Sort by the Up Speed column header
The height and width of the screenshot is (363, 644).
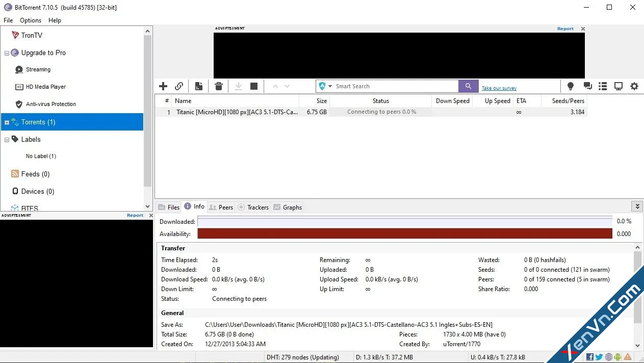click(x=493, y=101)
